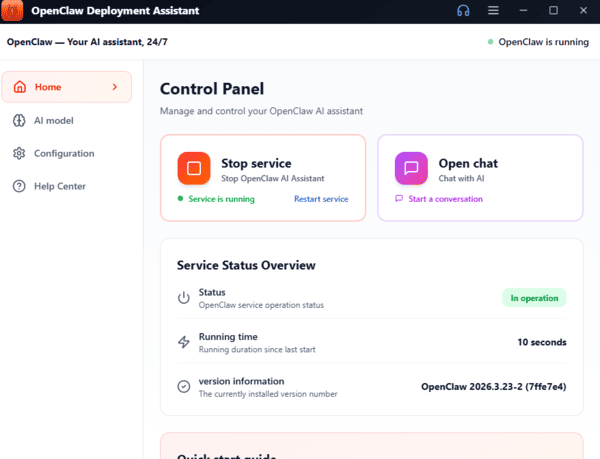
Task: Expand the Home chevron arrow
Action: pos(115,87)
